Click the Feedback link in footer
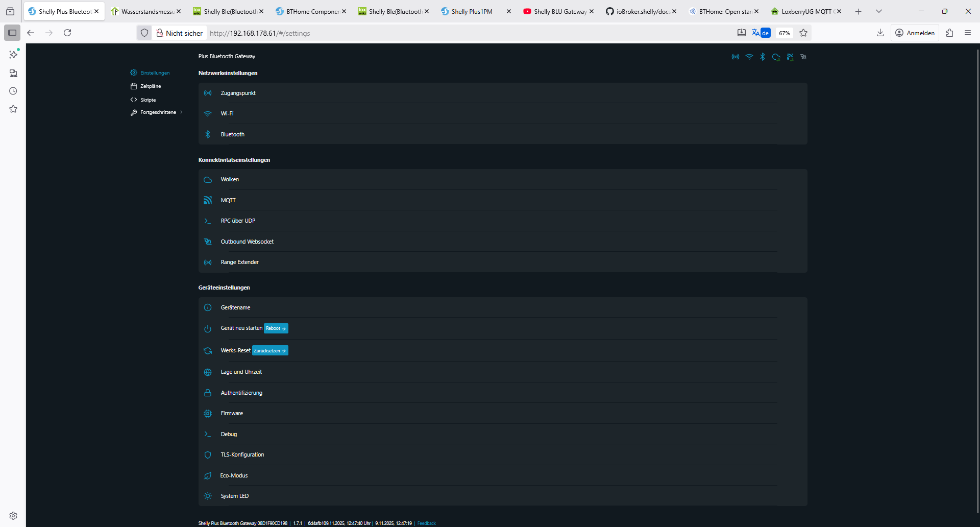Viewport: 980px width, 527px height. 427,523
